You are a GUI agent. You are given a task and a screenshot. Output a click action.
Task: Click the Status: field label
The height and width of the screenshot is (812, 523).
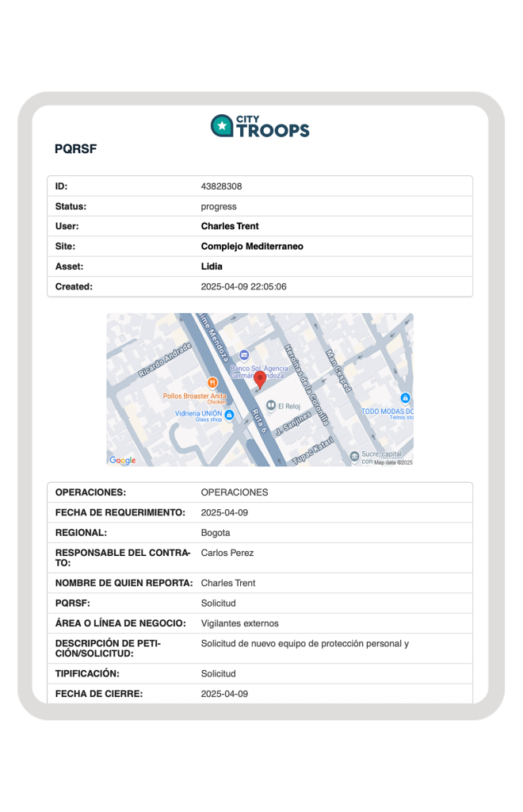71,207
